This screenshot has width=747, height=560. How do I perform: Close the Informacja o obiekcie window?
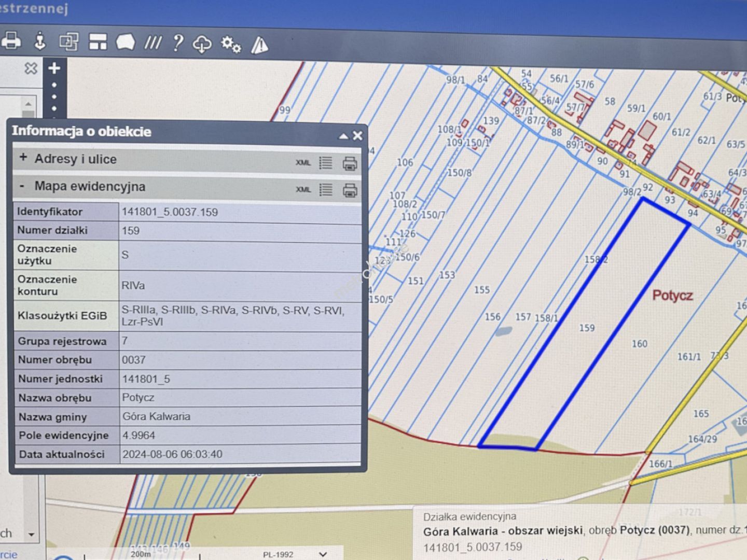[357, 136]
